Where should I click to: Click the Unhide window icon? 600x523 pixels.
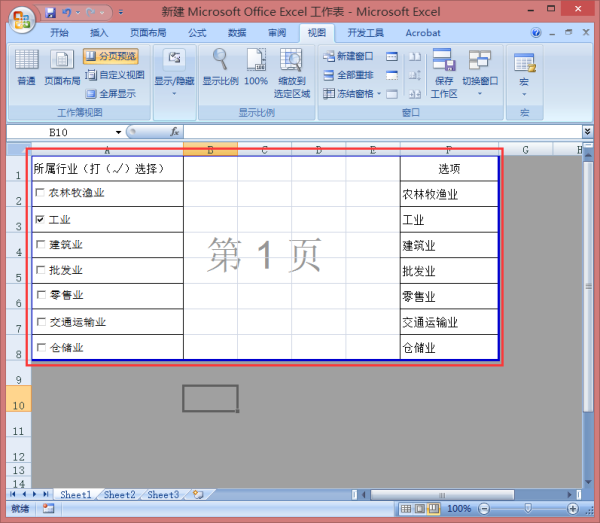(x=392, y=94)
